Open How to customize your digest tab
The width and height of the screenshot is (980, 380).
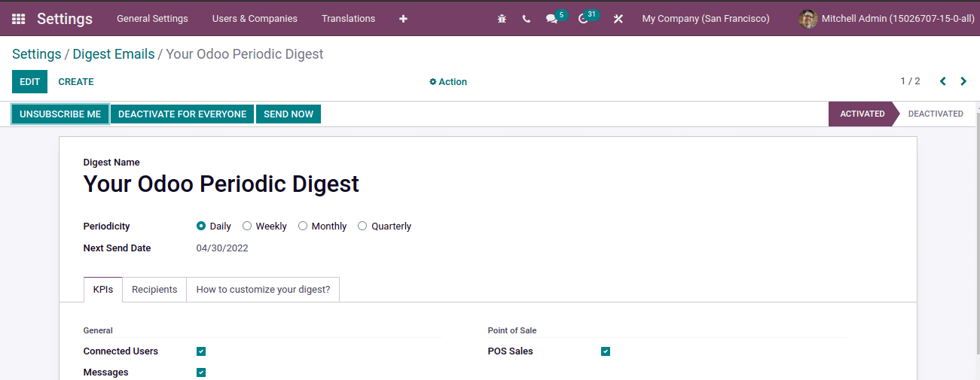click(x=263, y=290)
